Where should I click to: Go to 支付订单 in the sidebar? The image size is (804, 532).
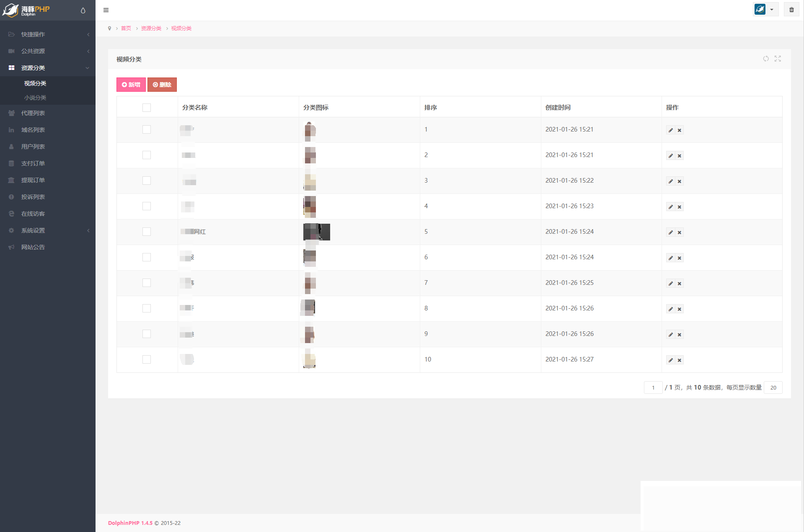pyautogui.click(x=33, y=163)
